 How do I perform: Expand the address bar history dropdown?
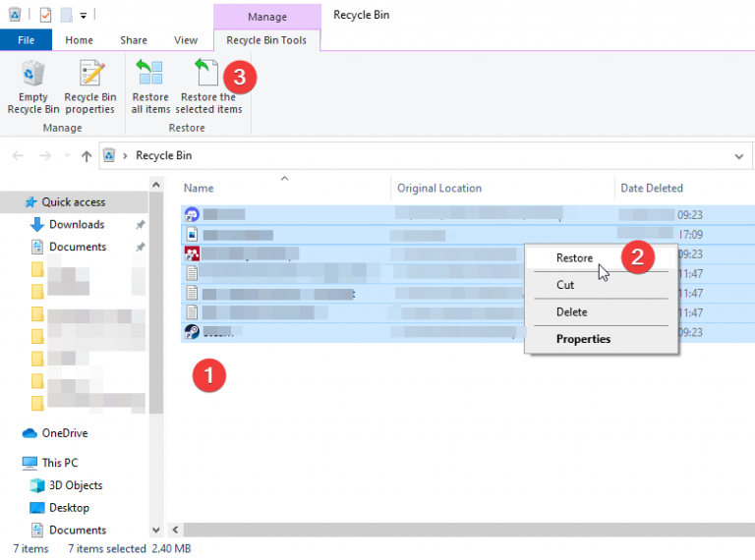point(739,156)
